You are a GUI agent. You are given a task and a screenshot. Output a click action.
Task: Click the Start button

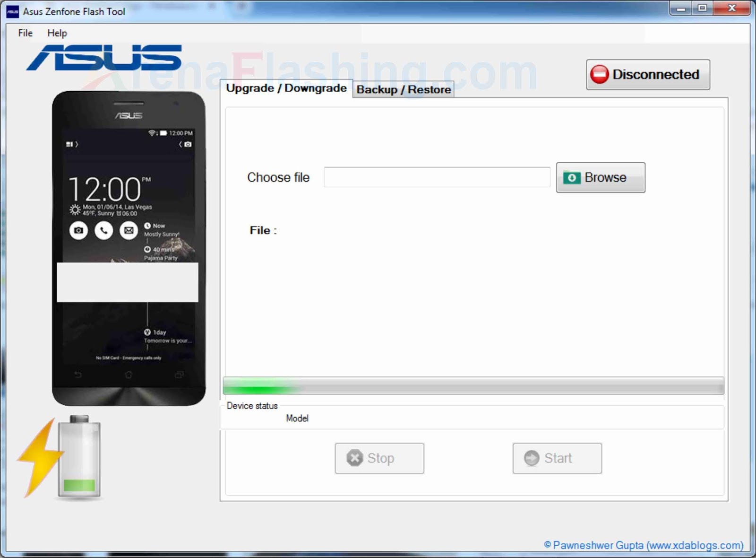pyautogui.click(x=557, y=458)
